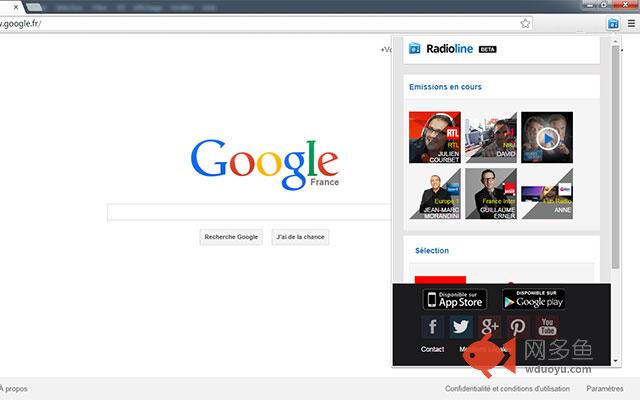The height and width of the screenshot is (400, 640).
Task: Select the RTL Julien Courbet show thumbnail
Action: 435,138
